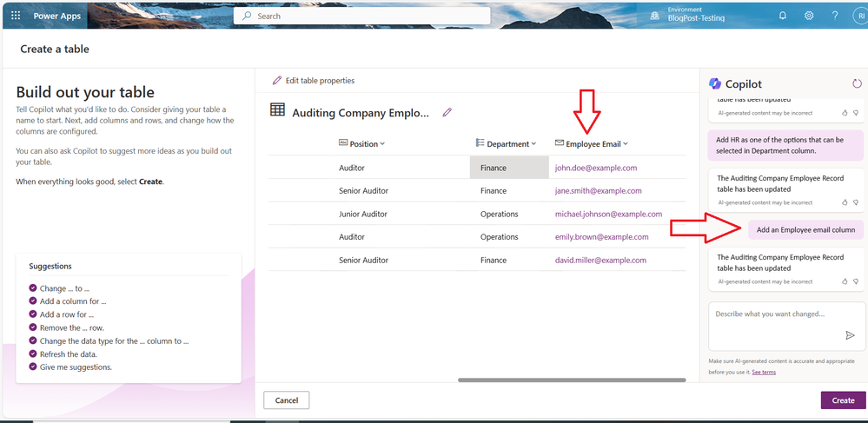Click the table's horizontal scrollbar
The width and height of the screenshot is (868, 423).
pos(572,380)
